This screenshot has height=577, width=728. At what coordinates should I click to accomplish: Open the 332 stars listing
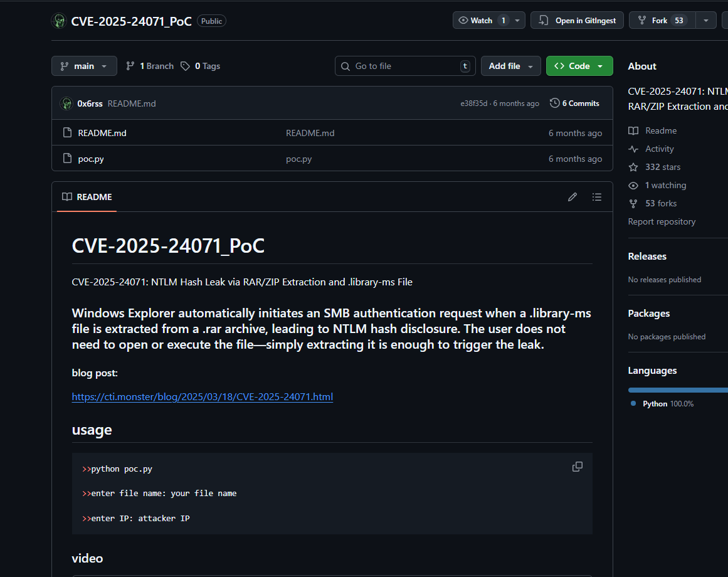pos(662,167)
